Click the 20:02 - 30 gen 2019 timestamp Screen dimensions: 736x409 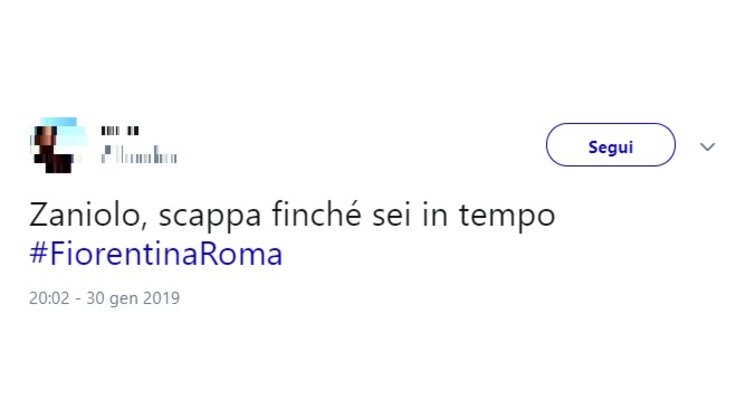(x=104, y=298)
